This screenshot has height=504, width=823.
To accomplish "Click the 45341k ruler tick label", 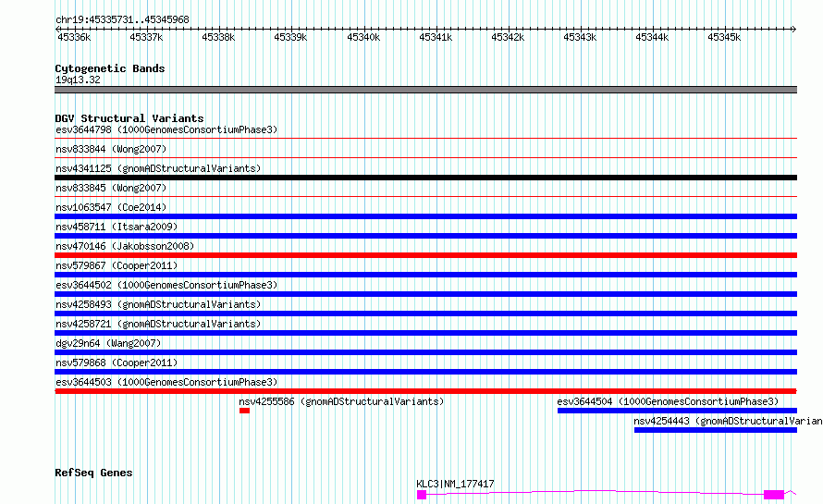I will click(x=436, y=37).
